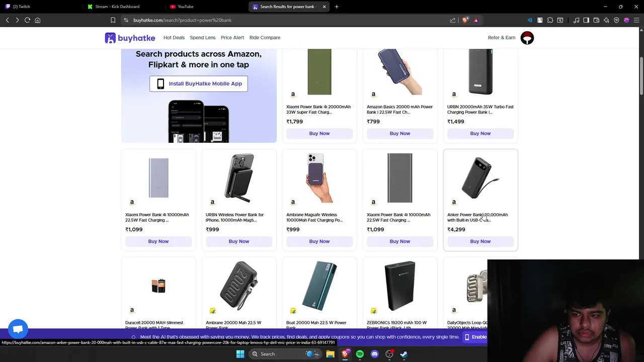644x362 pixels.
Task: Click the blue sound-wave extension icon
Action: click(x=530, y=20)
